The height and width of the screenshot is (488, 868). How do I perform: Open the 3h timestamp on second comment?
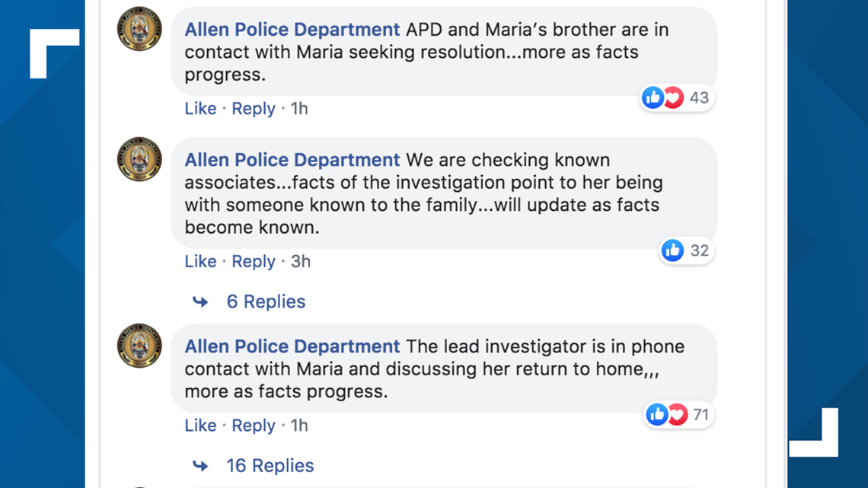(301, 261)
